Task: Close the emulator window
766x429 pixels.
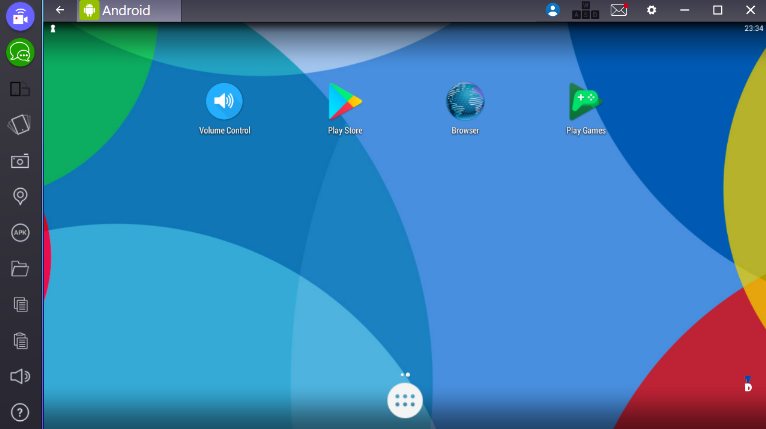Action: (x=751, y=10)
